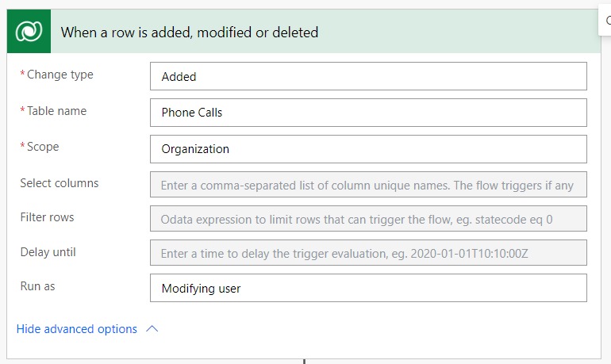Click the Select columns label text
Viewport: 611px width, 364px height.
pos(60,183)
